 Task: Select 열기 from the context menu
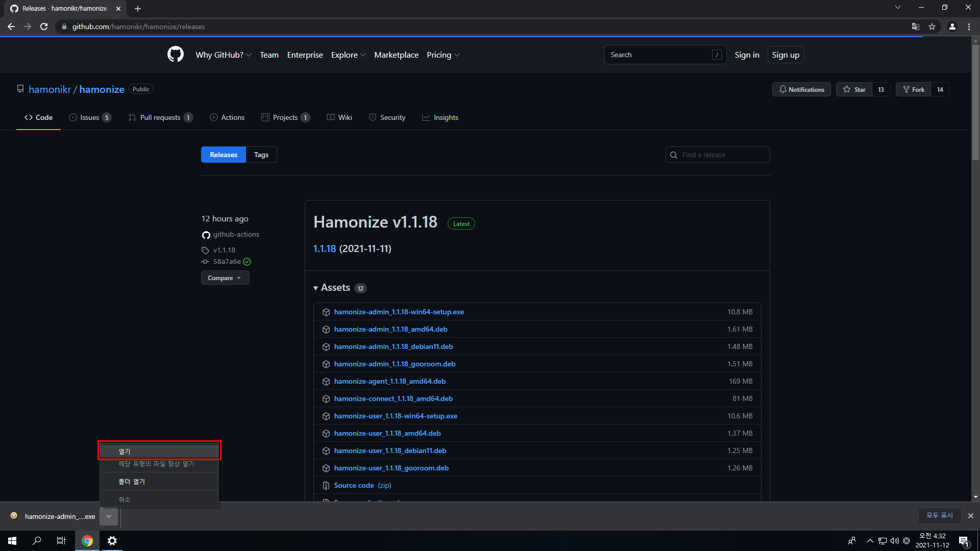coord(159,450)
